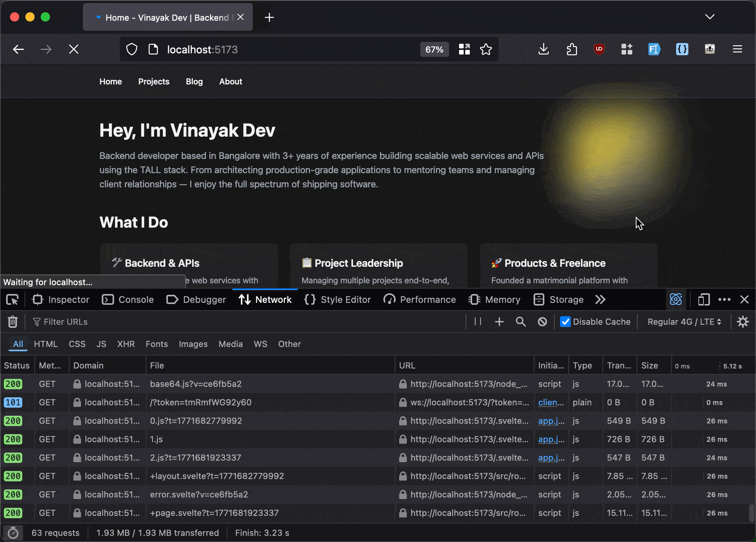Start performance analysis stopwatch icon
Screen dimensions: 756x542
13,533
